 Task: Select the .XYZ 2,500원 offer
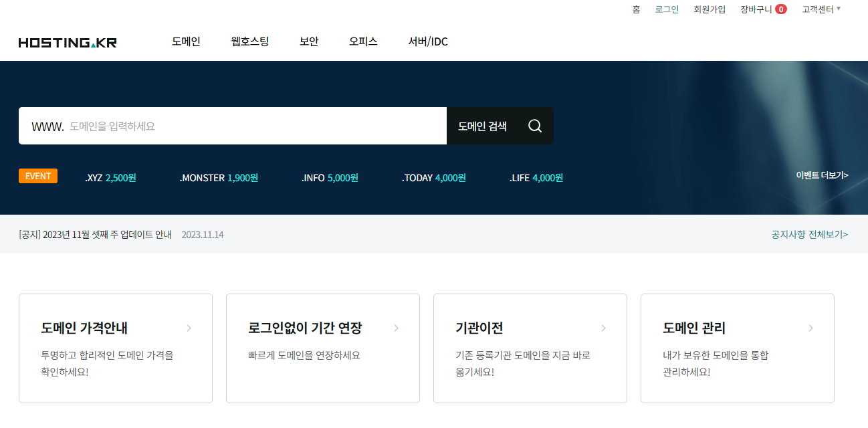(110, 178)
